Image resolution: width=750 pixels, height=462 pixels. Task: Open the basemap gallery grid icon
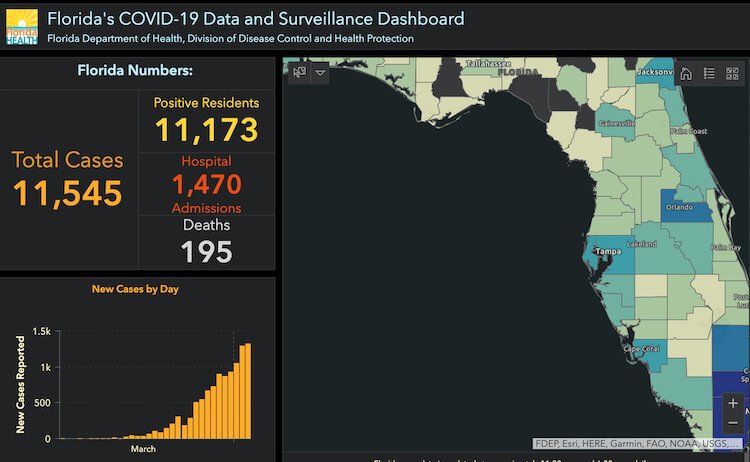pyautogui.click(x=732, y=73)
